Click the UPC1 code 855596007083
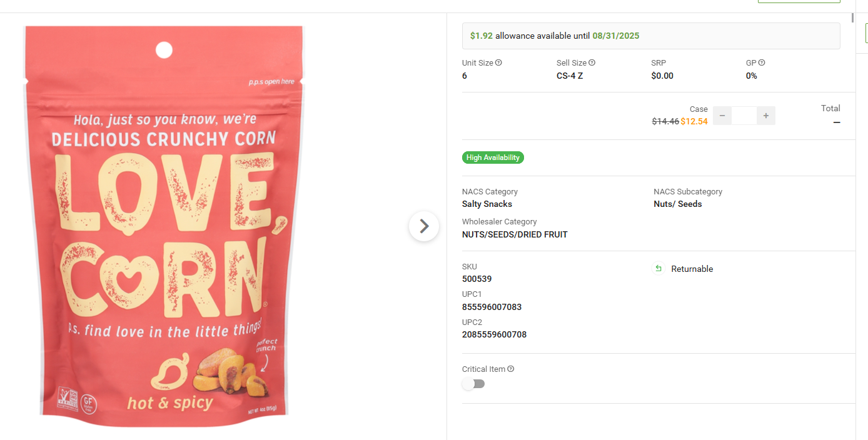868x440 pixels. [x=492, y=307]
